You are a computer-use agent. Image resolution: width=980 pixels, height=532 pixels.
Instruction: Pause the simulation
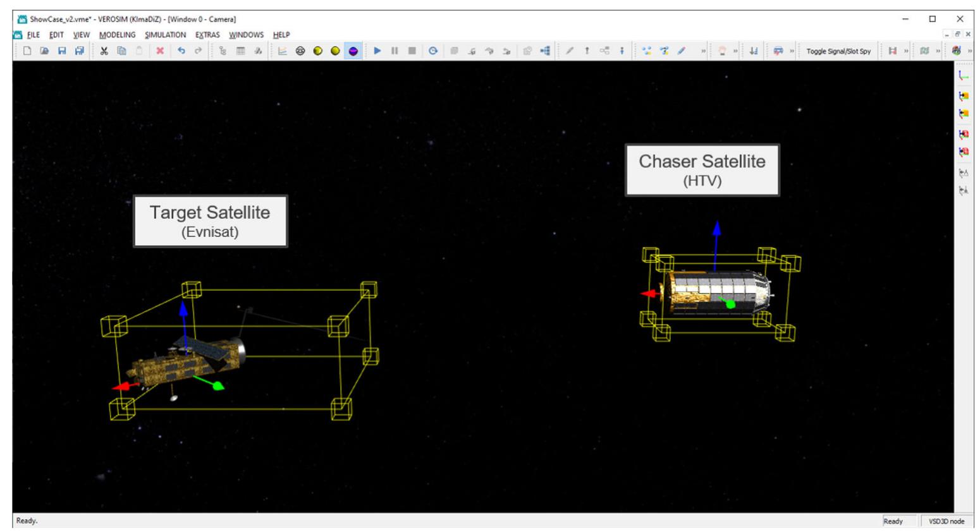point(395,51)
